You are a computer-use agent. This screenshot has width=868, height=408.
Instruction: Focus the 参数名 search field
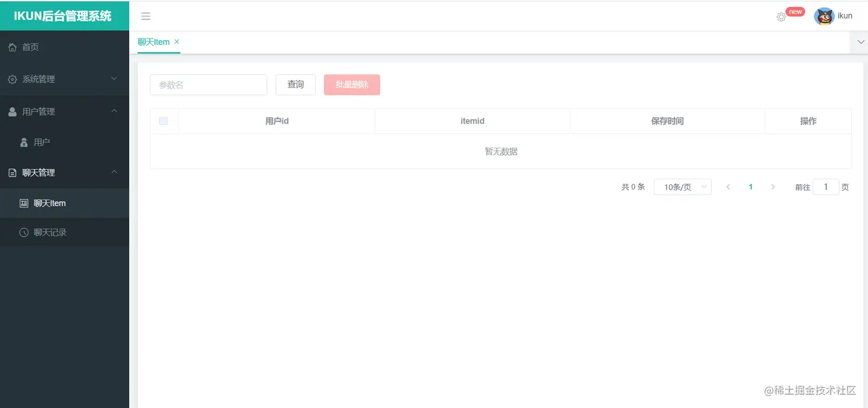point(208,84)
